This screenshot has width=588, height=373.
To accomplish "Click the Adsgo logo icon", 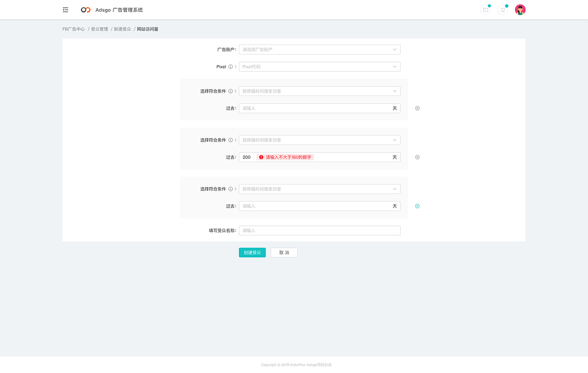I will pyautogui.click(x=85, y=10).
